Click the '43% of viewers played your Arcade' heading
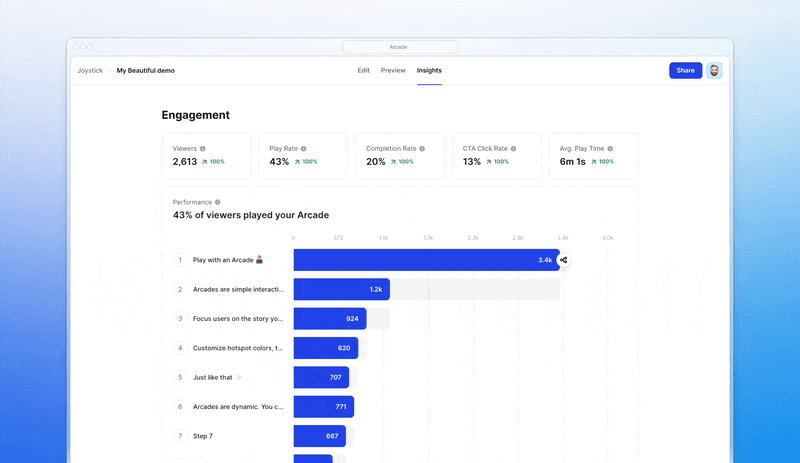This screenshot has width=800, height=463. [251, 215]
